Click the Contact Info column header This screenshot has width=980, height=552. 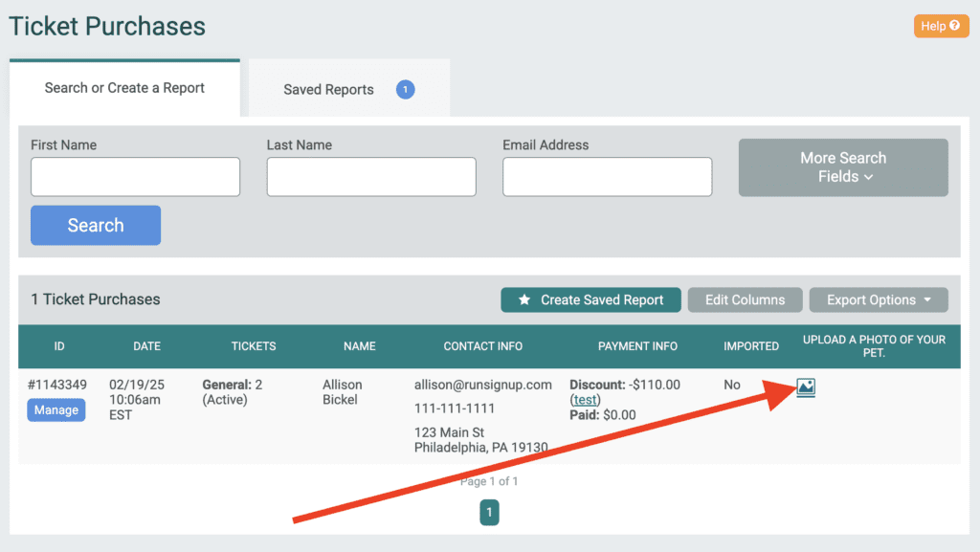(482, 346)
